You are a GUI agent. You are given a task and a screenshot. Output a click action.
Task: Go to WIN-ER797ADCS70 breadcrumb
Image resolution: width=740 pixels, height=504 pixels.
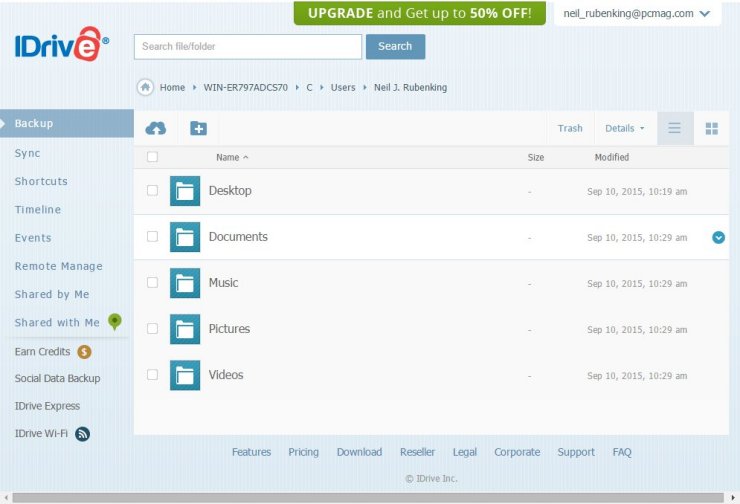click(x=245, y=87)
